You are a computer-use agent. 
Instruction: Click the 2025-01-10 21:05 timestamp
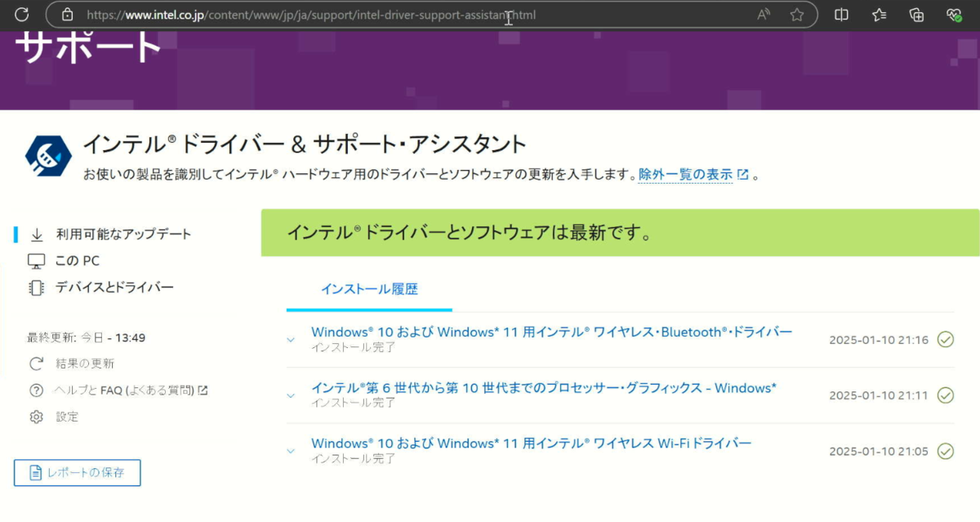pos(879,451)
